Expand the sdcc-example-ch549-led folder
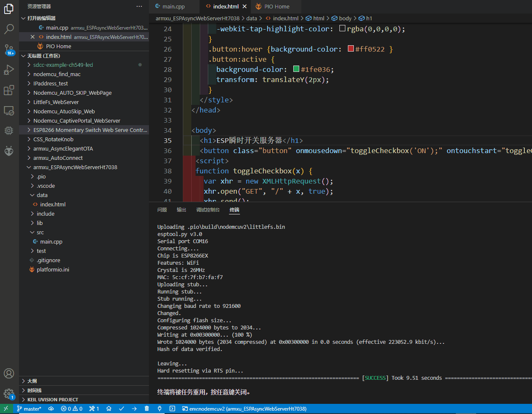The height and width of the screenshot is (414, 532). [84, 65]
